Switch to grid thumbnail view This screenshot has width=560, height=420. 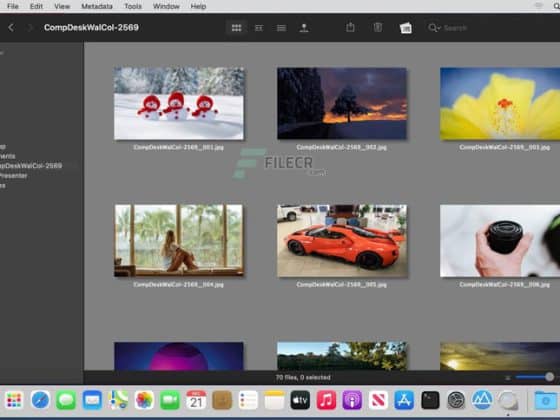point(236,28)
